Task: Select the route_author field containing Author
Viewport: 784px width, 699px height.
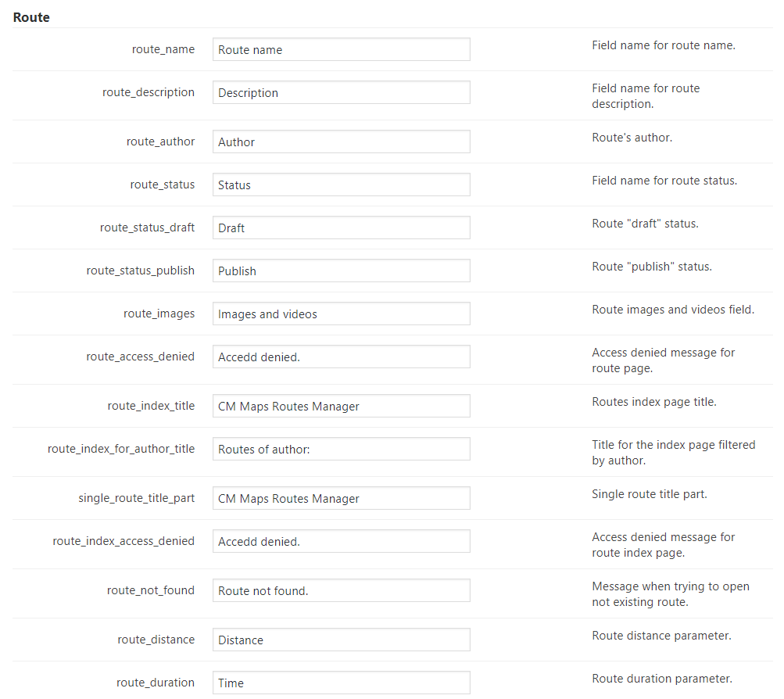Action: 341,142
